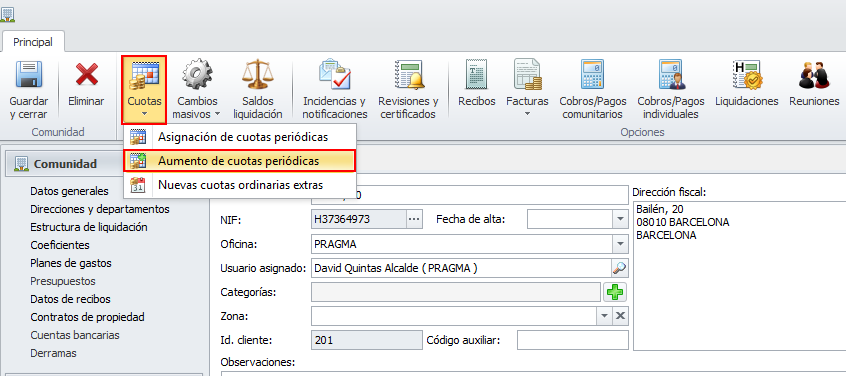Open the Zona dropdown arrow
The height and width of the screenshot is (376, 846).
tap(604, 316)
